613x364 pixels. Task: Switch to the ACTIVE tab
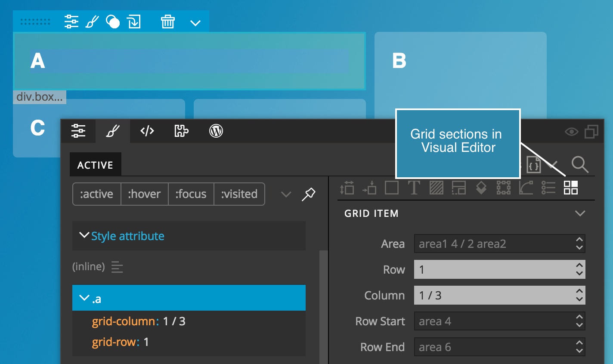(95, 165)
